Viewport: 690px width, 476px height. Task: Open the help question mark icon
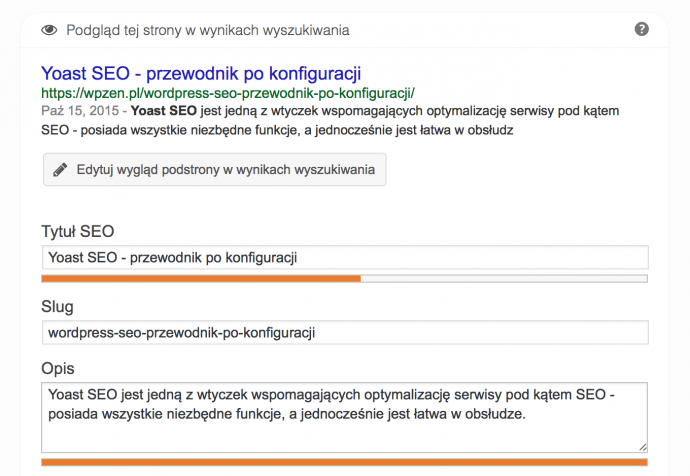click(642, 29)
